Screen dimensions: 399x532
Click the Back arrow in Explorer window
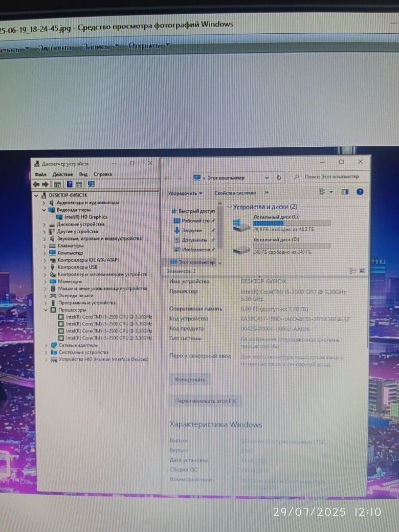tap(168, 178)
